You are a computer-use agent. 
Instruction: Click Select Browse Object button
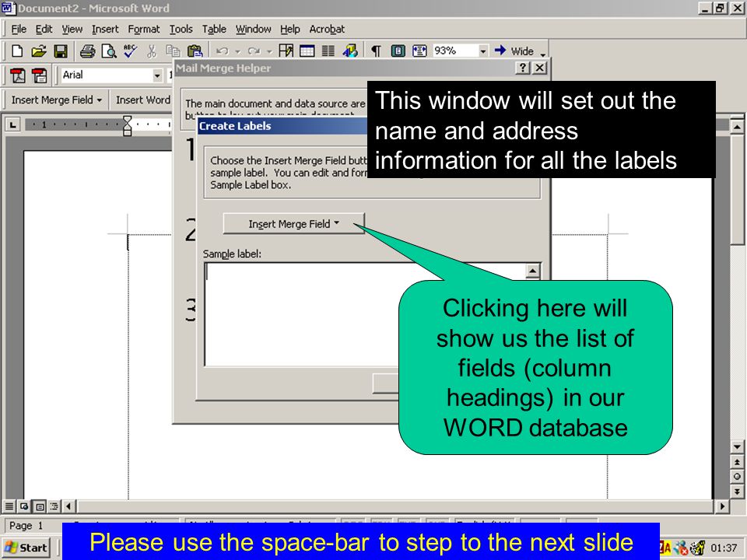(x=737, y=477)
